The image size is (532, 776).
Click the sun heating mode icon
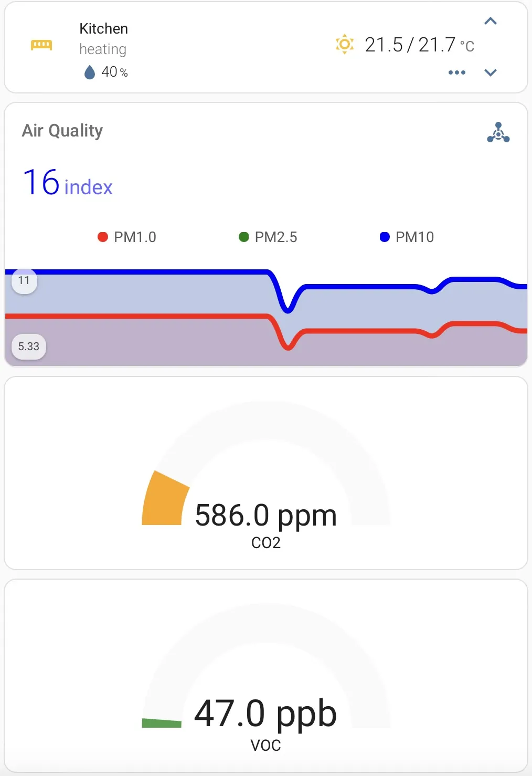[x=345, y=44]
